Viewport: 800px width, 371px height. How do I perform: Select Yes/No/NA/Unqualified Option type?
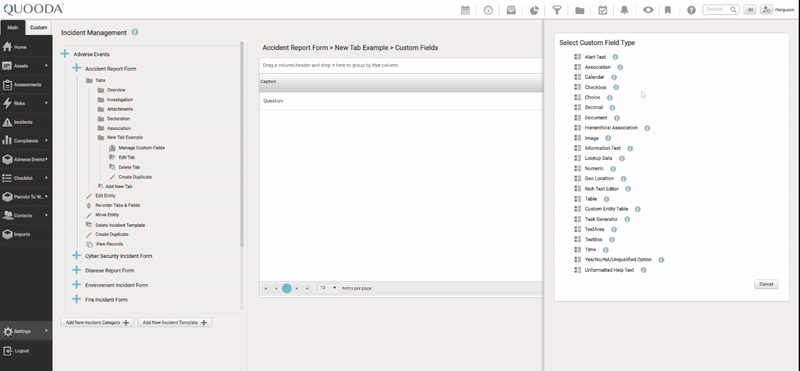click(x=618, y=260)
